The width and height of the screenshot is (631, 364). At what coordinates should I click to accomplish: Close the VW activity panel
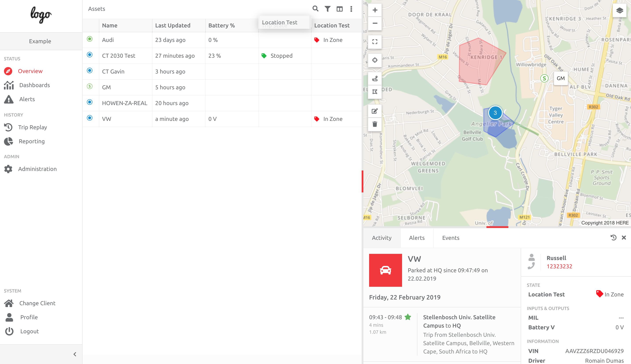pos(624,237)
